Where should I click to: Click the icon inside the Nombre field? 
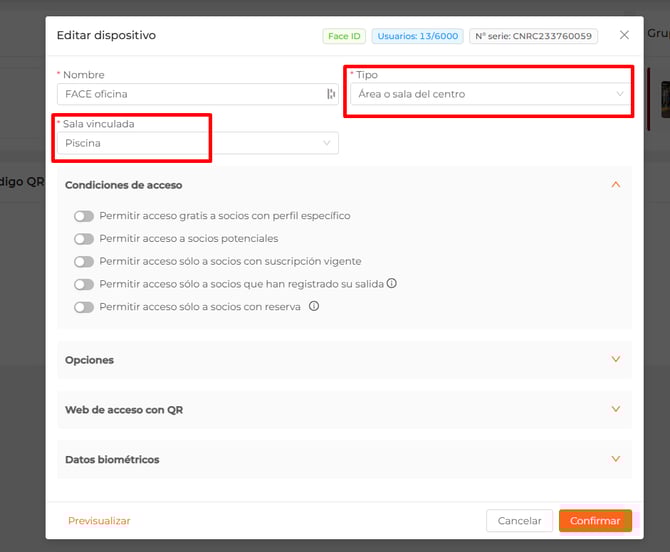click(x=331, y=94)
